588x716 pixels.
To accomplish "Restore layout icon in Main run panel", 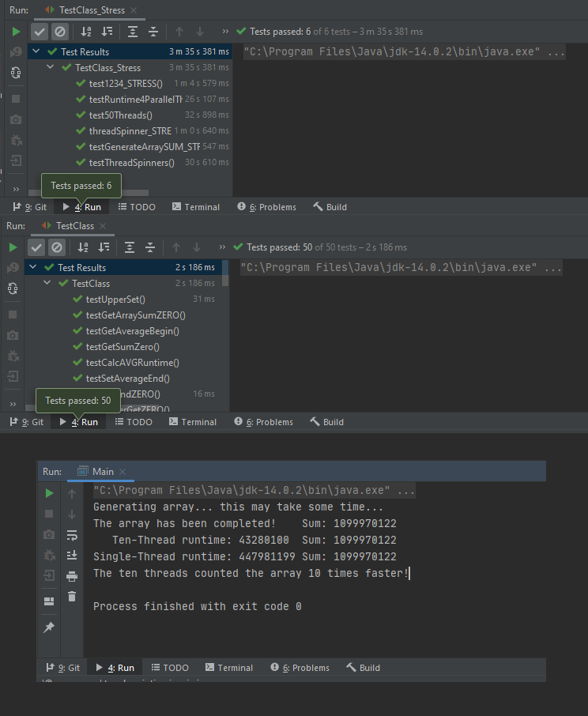I will pyautogui.click(x=49, y=601).
